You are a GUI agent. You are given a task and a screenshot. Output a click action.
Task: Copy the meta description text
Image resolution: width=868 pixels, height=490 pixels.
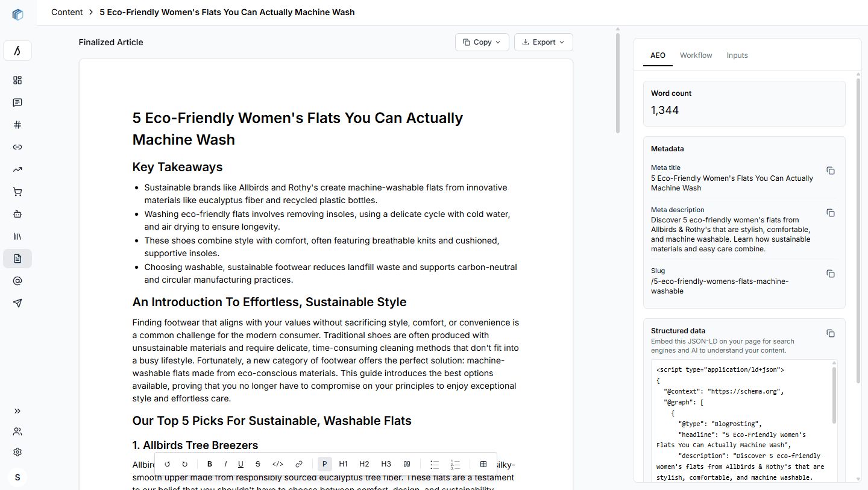830,213
